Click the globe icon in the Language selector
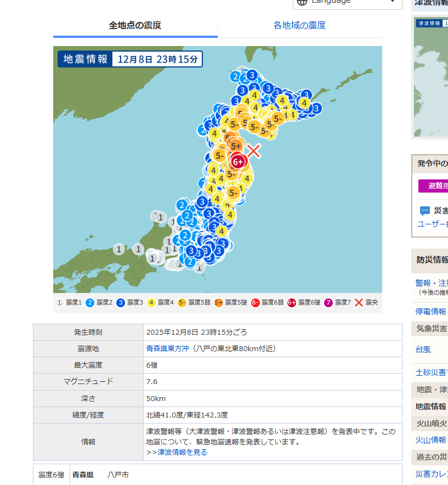This screenshot has width=448, height=485. pos(301,3)
